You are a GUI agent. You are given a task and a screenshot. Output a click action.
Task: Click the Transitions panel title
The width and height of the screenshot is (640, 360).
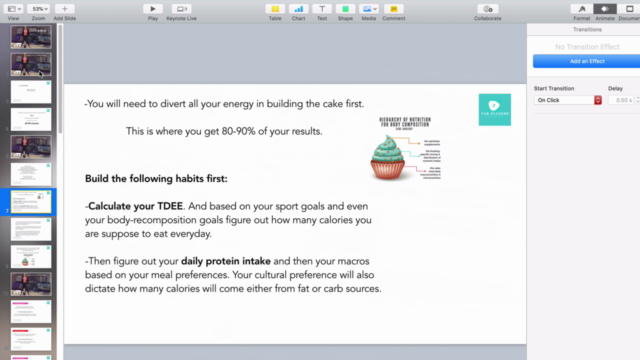click(587, 29)
